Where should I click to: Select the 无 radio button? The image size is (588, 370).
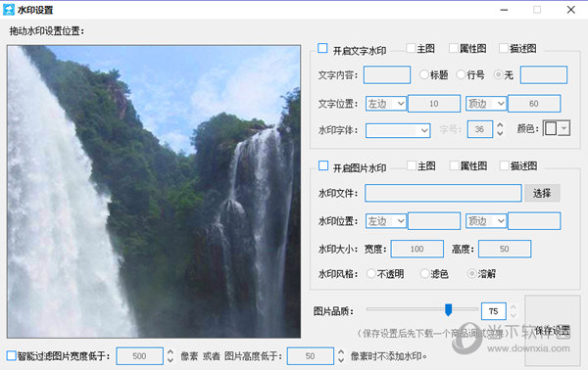click(498, 75)
